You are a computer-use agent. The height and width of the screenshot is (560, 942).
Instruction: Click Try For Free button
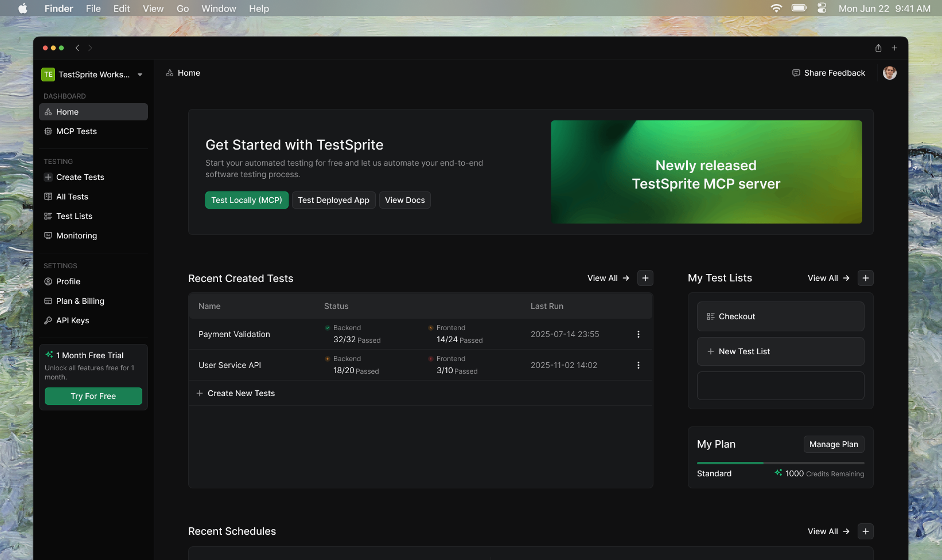pos(94,396)
